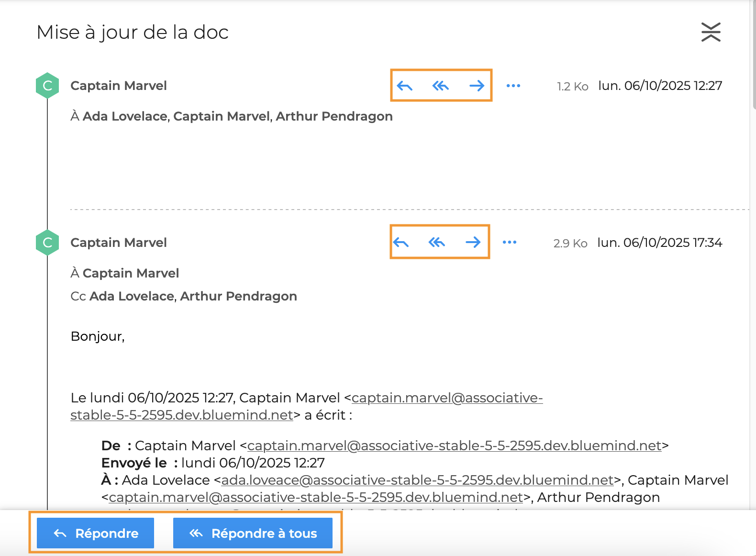
Task: Reply all on the 12:27 message icon
Action: coord(440,86)
